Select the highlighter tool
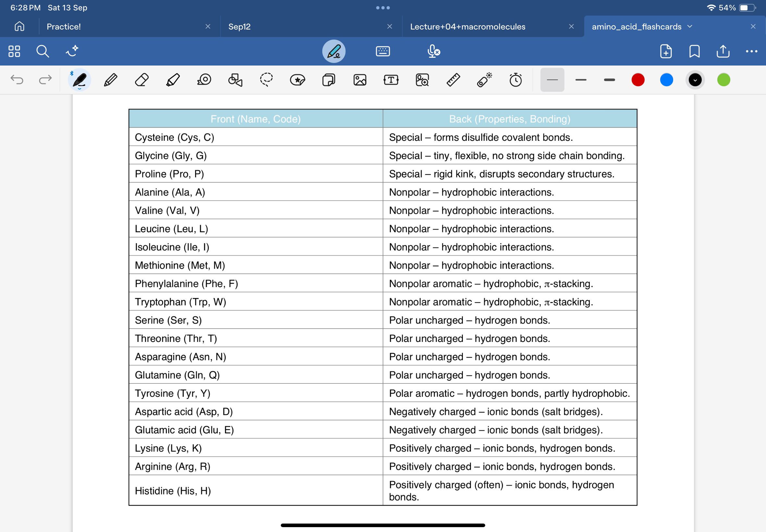This screenshot has width=766, height=532. (173, 80)
